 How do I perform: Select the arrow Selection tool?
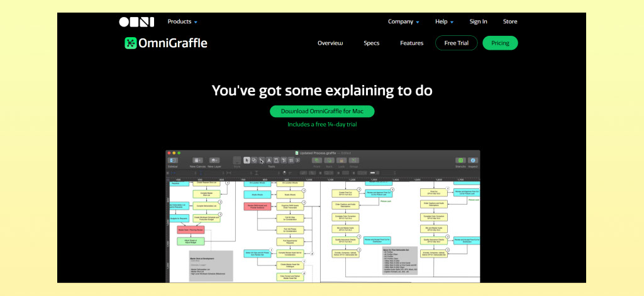click(247, 161)
